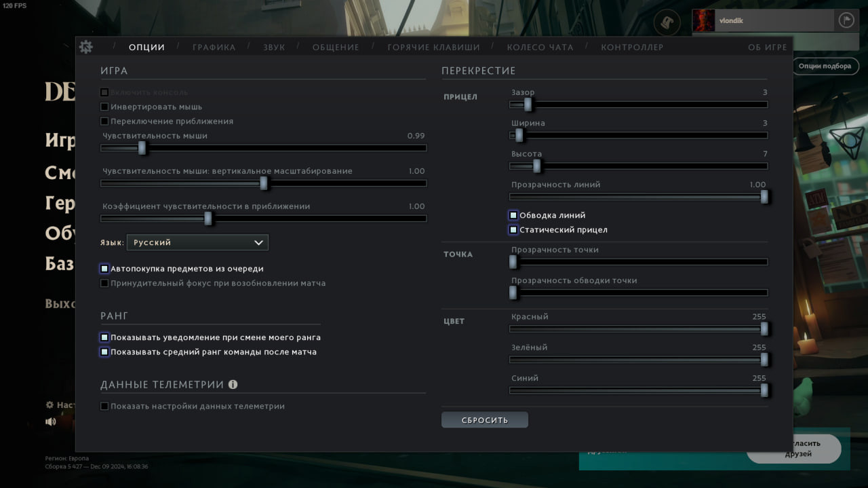Image resolution: width=868 pixels, height=488 pixels.
Task: Click the triangle eye emblem on the right
Action: pyautogui.click(x=847, y=141)
